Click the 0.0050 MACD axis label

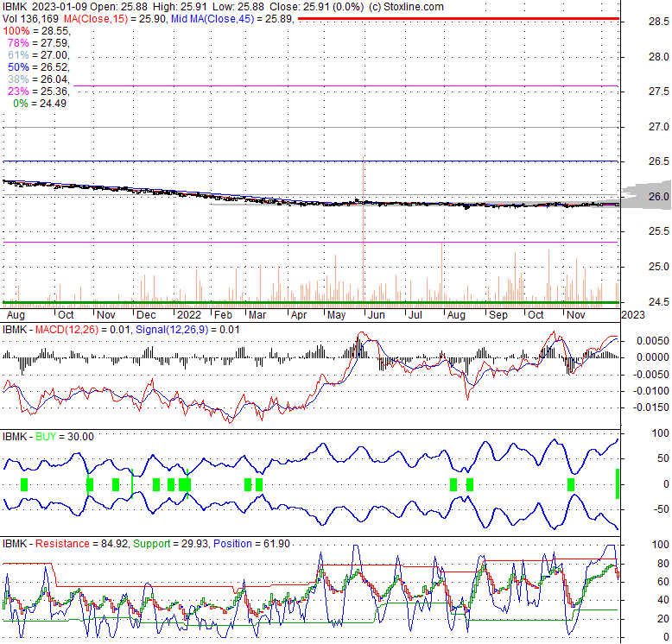[652, 341]
